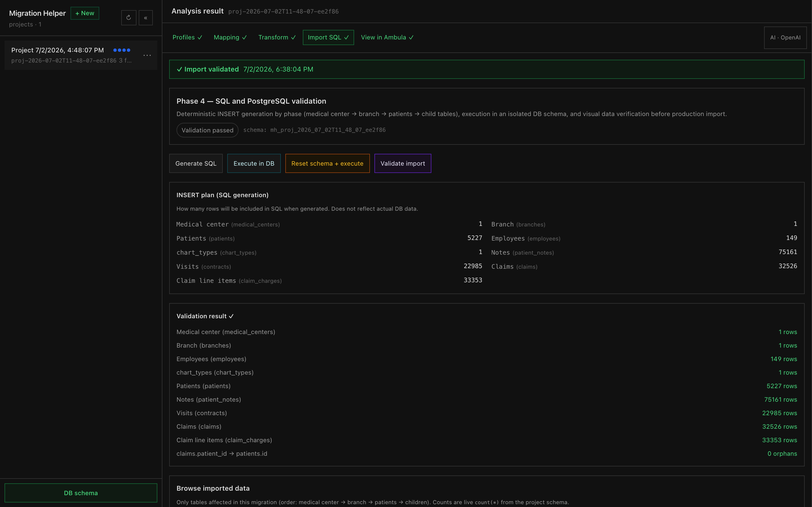Click the Import validated green banner
812x507 pixels.
point(487,69)
